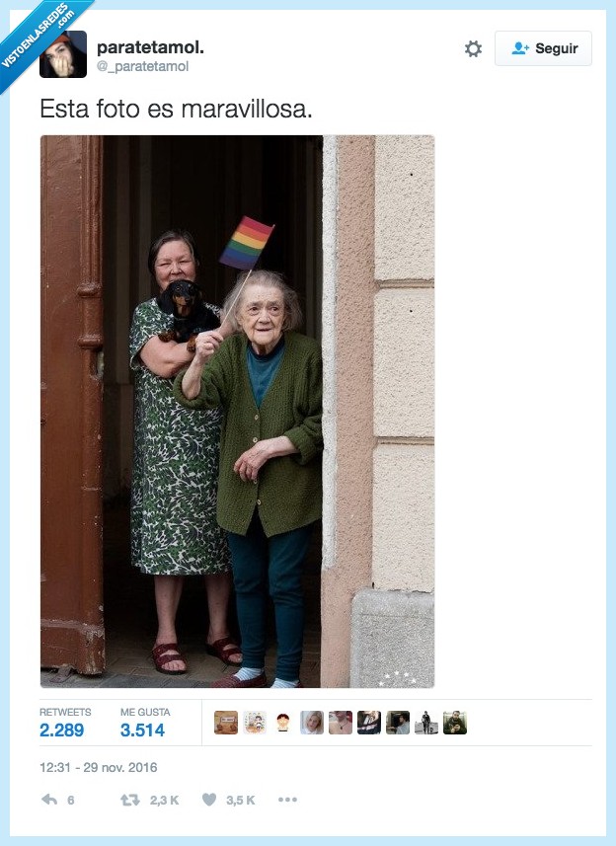Screen dimensions: 616x846
Task: Select the standing figure liker avatar
Action: [426, 723]
